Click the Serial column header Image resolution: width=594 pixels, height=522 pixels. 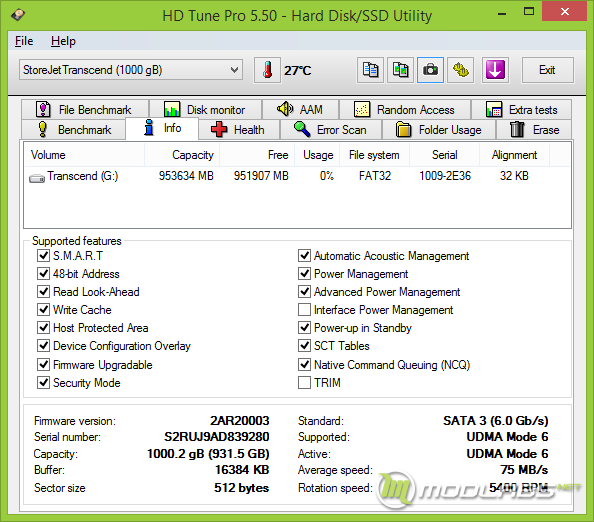coord(444,155)
